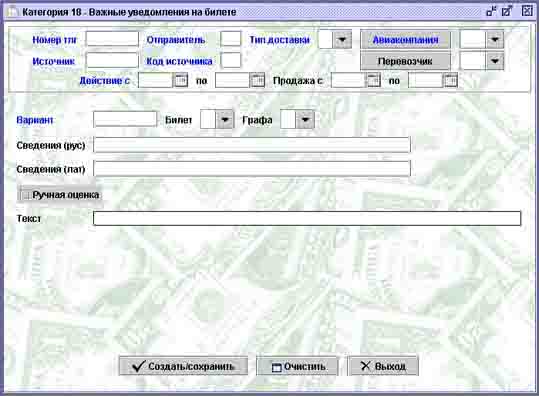Open calendar picker for Продажа с date
Viewport: 539px width, 396px height.
click(373, 80)
